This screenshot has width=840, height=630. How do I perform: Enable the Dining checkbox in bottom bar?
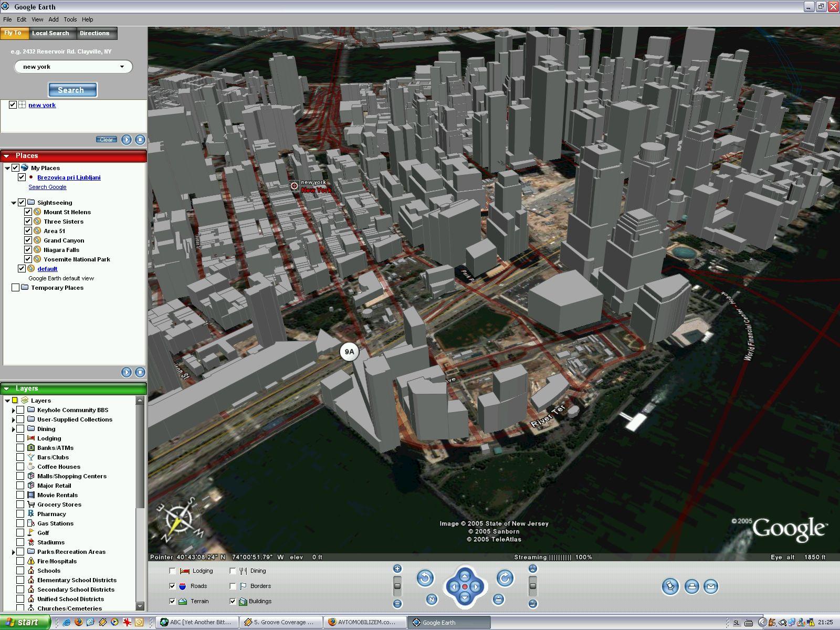tap(233, 571)
